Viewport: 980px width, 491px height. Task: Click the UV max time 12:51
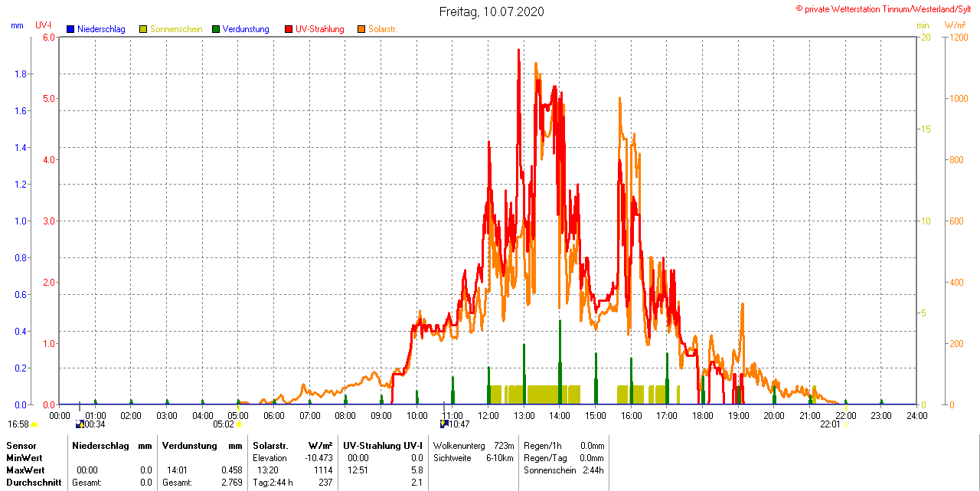tap(358, 470)
